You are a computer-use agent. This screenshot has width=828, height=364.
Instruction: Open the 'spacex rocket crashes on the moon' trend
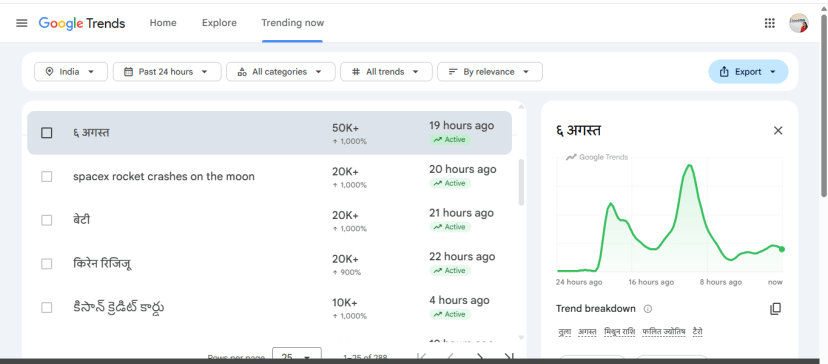click(164, 176)
